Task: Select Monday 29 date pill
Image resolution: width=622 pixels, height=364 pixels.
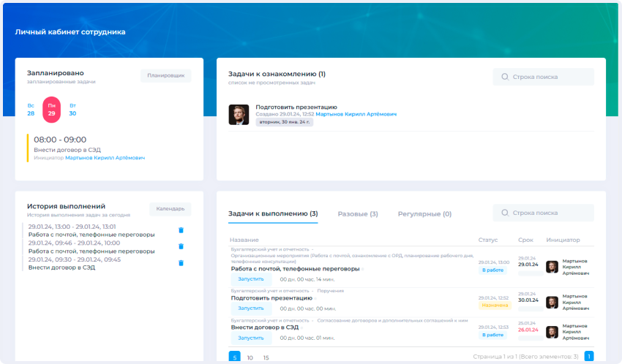Action: click(51, 110)
